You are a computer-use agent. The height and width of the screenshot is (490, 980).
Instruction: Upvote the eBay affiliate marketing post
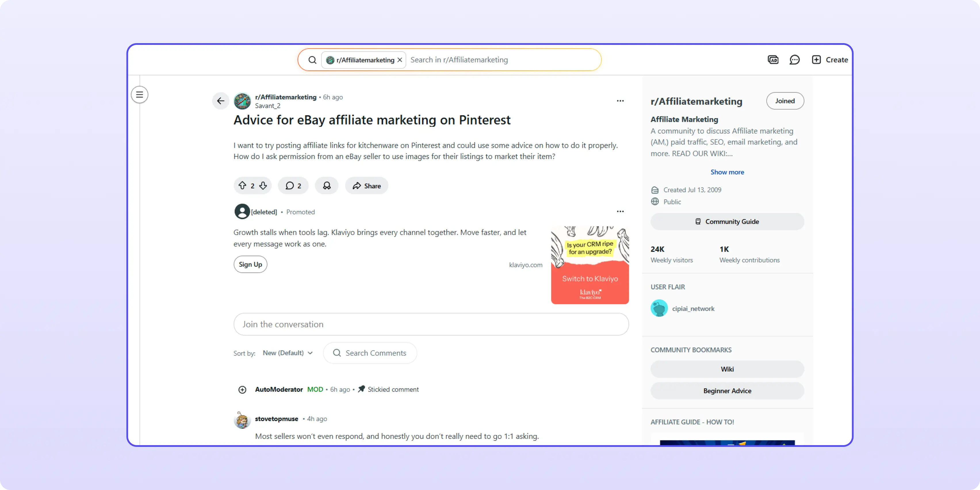242,186
